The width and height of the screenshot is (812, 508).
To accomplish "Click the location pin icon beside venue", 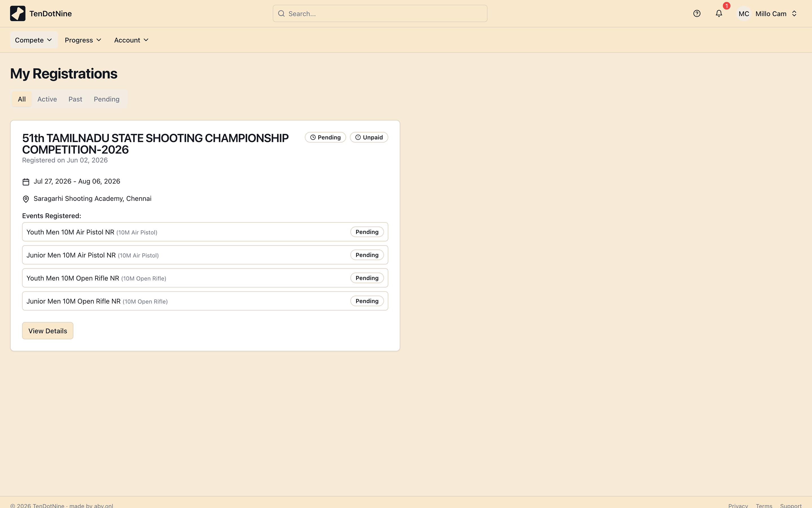I will point(26,199).
